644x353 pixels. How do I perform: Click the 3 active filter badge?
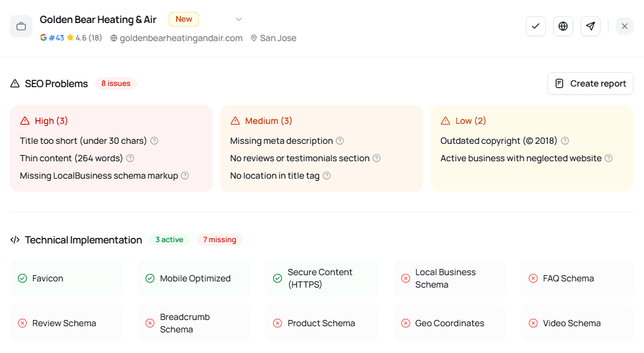tap(169, 240)
